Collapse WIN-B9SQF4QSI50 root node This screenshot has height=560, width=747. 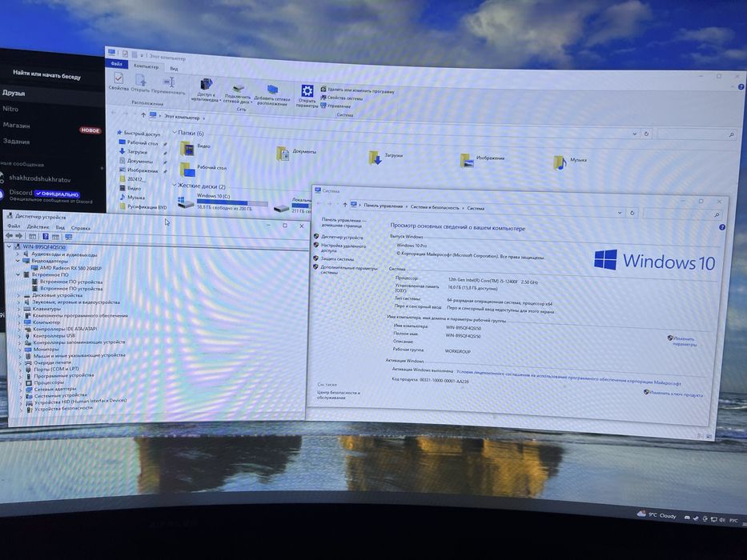(x=9, y=246)
